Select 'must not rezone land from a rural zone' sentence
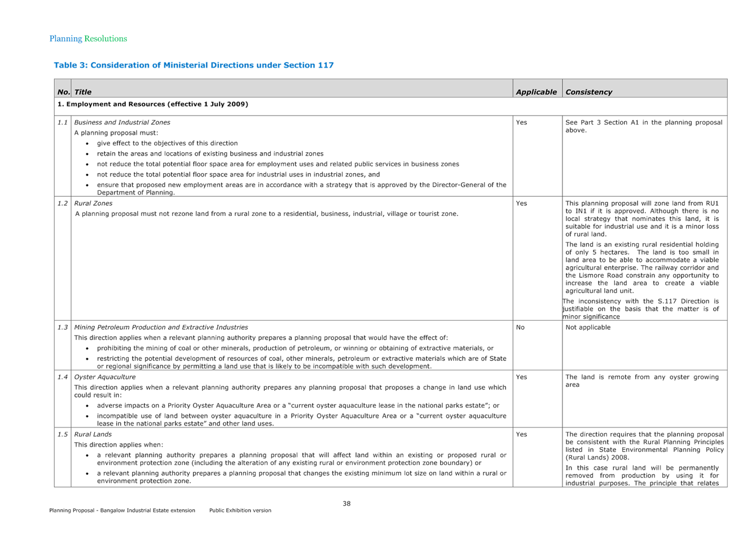This screenshot has width=756, height=534. [x=266, y=214]
